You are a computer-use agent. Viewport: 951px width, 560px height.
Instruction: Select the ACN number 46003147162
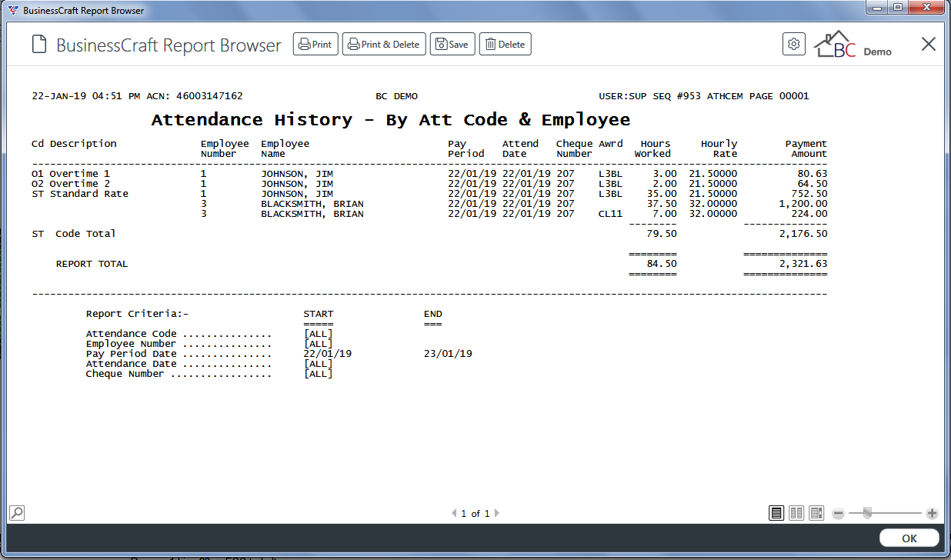coord(209,96)
